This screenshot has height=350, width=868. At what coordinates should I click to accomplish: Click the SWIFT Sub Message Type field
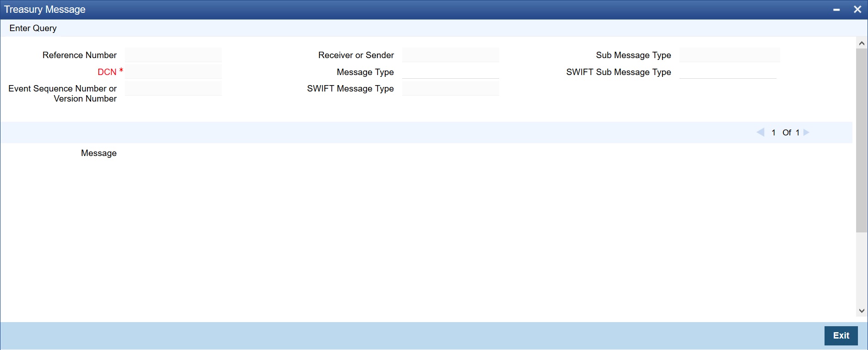click(x=728, y=71)
